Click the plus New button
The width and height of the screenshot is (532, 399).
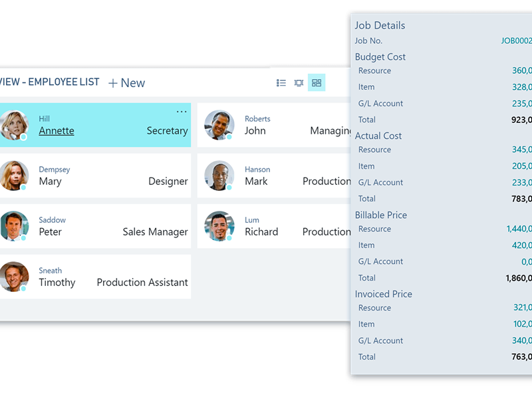(126, 83)
